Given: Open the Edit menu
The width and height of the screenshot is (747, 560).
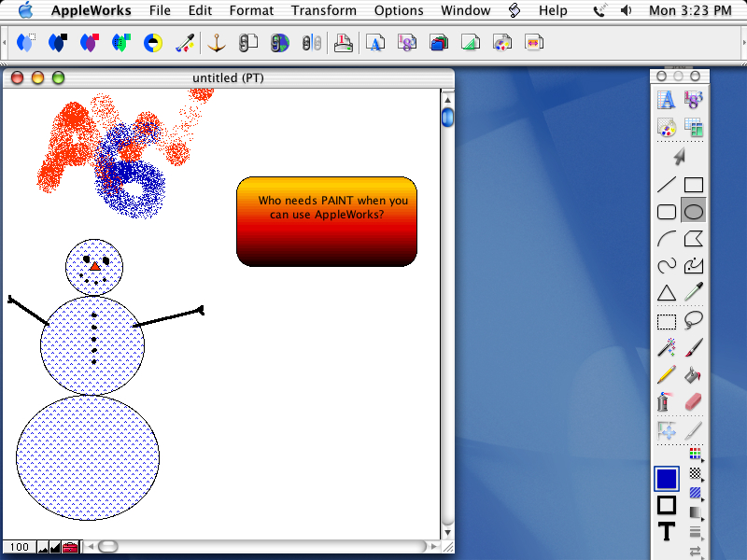Looking at the screenshot, I should 200,10.
